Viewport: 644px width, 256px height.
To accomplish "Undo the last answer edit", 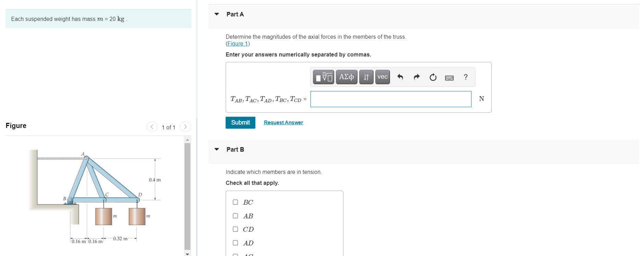I will [x=400, y=77].
